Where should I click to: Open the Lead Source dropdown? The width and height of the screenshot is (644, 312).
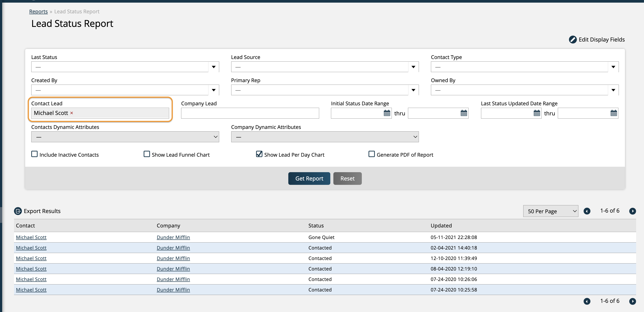[x=413, y=67]
